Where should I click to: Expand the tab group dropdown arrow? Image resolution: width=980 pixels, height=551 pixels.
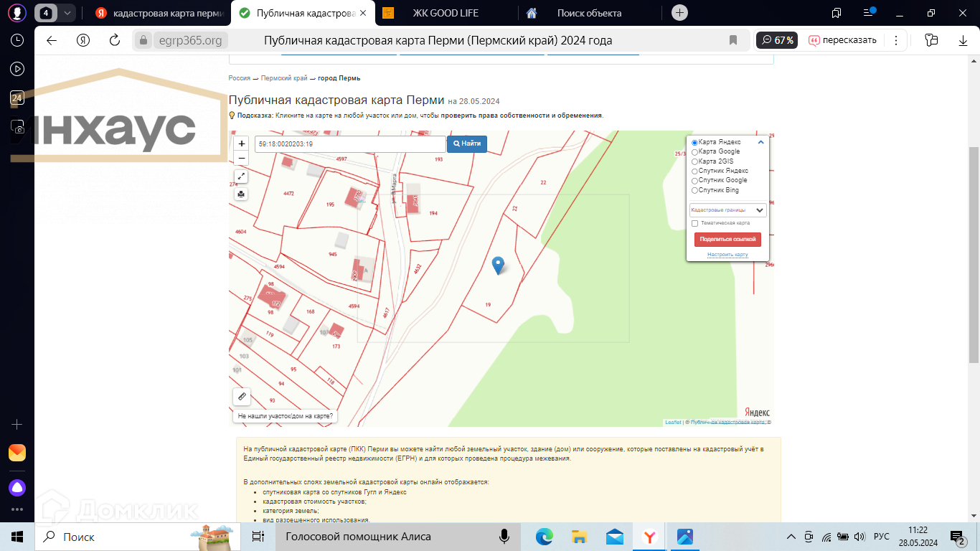(x=67, y=13)
